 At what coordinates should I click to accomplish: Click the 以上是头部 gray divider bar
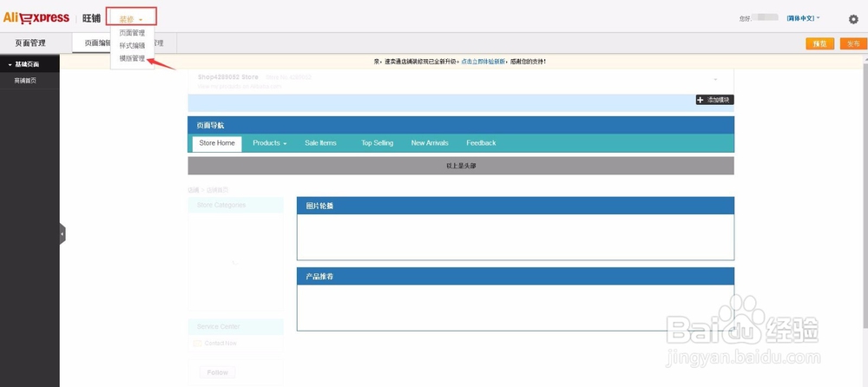(461, 166)
